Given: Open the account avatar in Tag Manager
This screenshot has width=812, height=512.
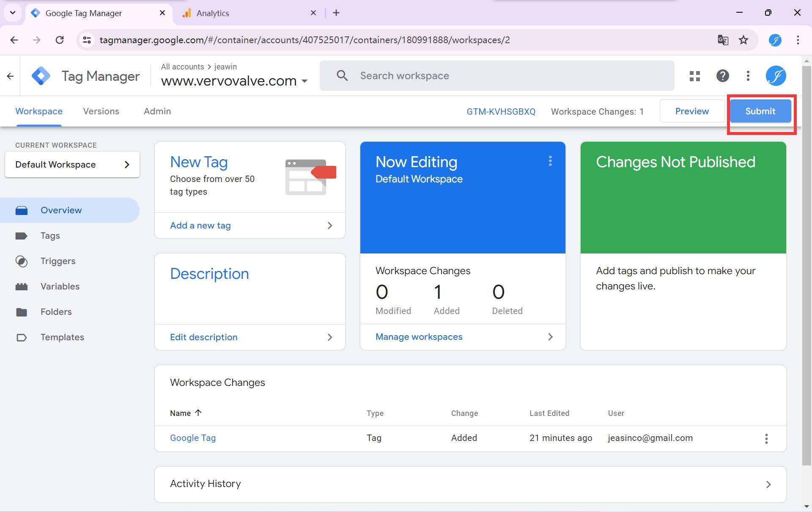Looking at the screenshot, I should [x=776, y=76].
